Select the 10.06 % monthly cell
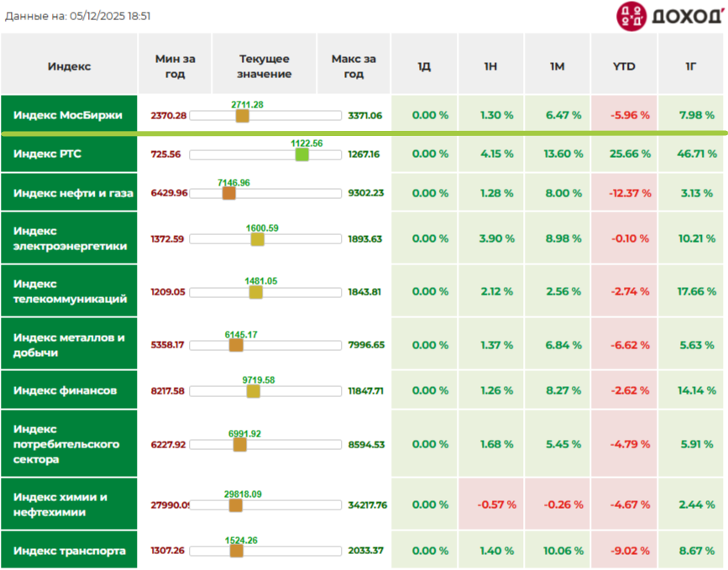728x570 pixels. click(x=558, y=550)
